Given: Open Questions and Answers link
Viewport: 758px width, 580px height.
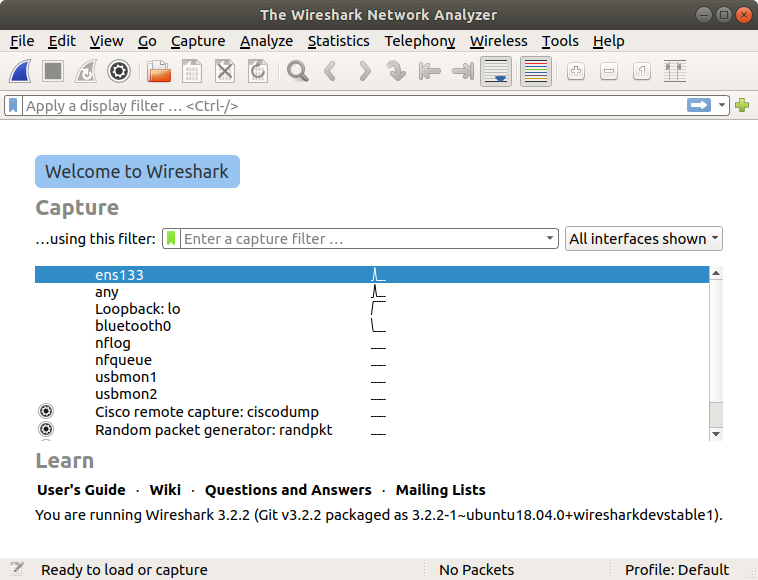Looking at the screenshot, I should (x=288, y=490).
